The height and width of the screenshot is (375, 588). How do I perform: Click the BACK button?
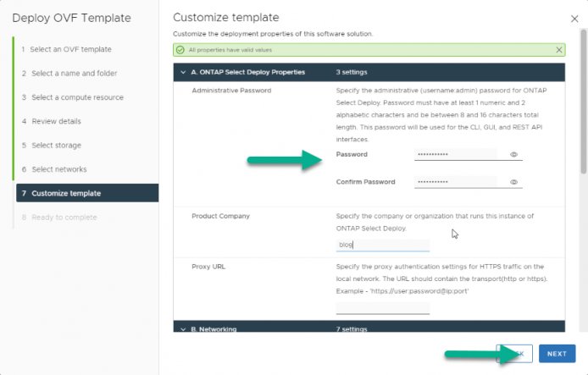[514, 354]
